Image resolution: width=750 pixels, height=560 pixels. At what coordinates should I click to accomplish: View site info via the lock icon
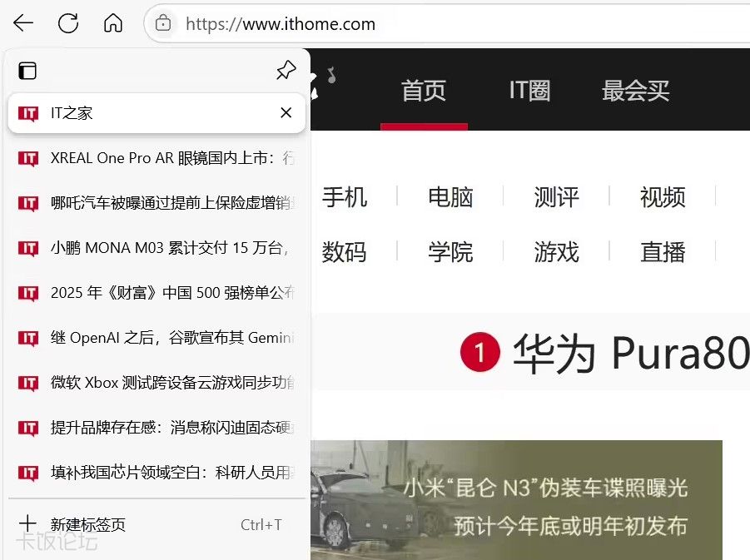(163, 23)
